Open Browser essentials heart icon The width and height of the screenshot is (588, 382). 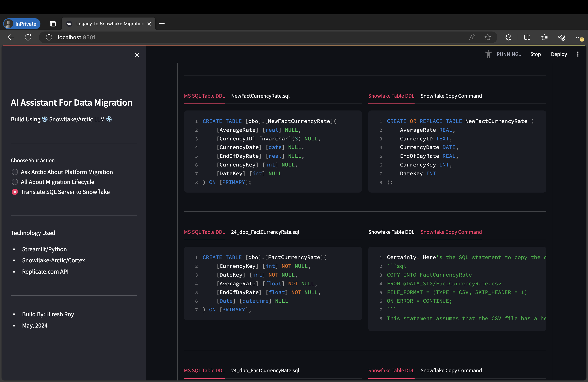(562, 37)
